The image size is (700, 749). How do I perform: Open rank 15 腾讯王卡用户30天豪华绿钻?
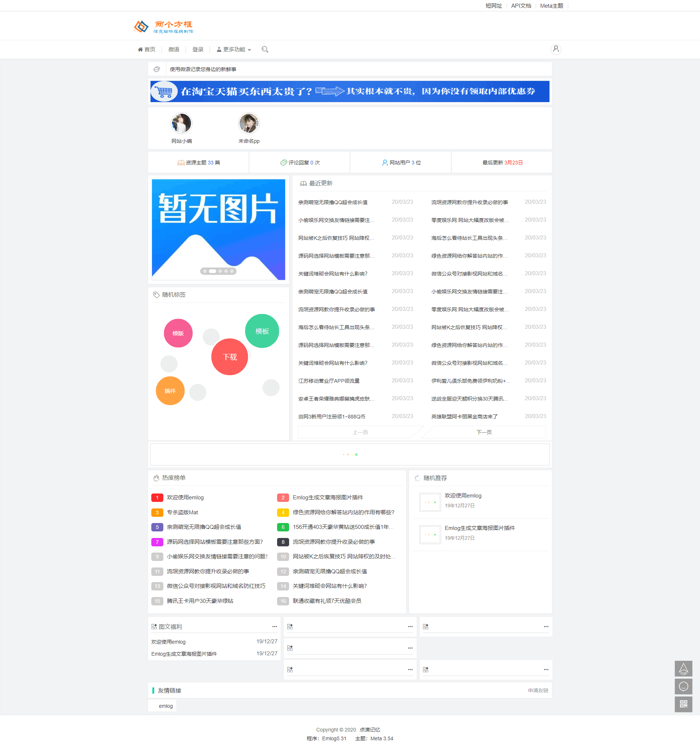(200, 601)
